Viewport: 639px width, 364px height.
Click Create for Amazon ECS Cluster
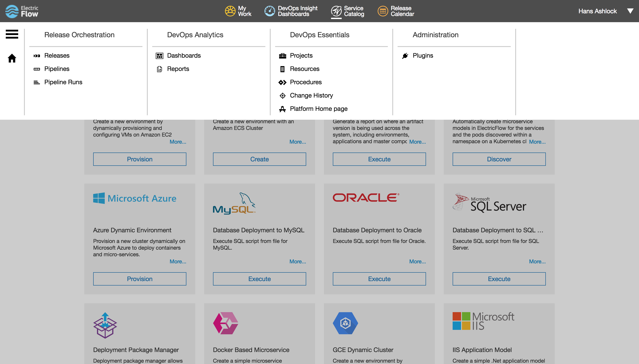(x=259, y=159)
